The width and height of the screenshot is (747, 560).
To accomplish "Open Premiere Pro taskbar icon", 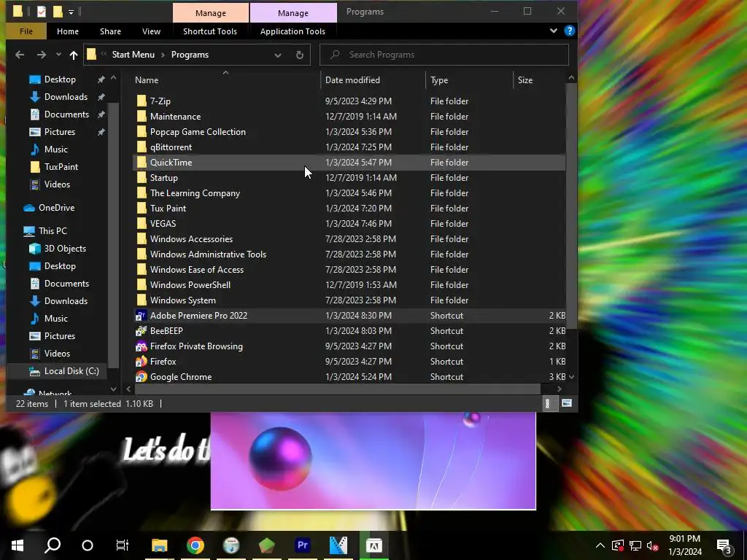I will pyautogui.click(x=303, y=545).
